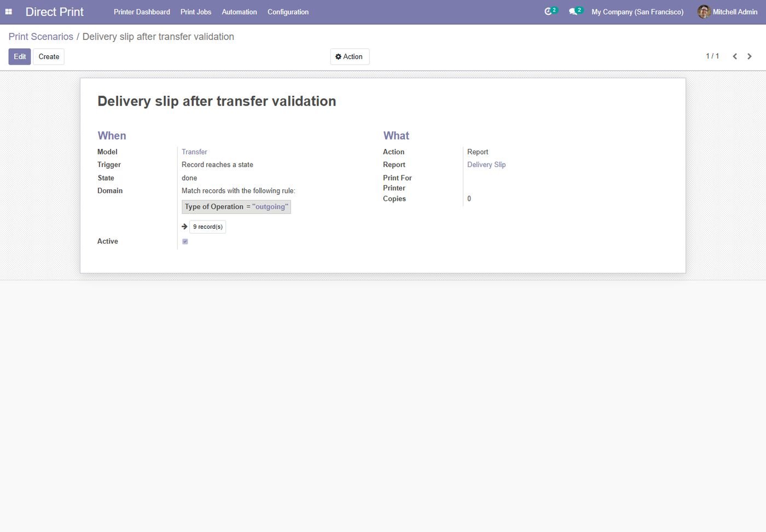This screenshot has width=766, height=532.
Task: Click the 'Record reaches a state' value
Action: point(217,165)
